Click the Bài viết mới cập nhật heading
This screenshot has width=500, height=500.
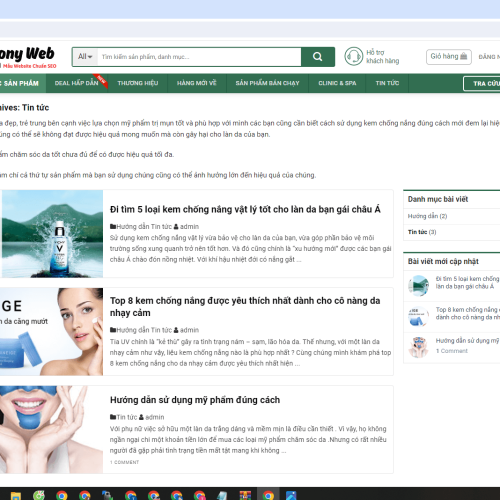[x=443, y=262]
